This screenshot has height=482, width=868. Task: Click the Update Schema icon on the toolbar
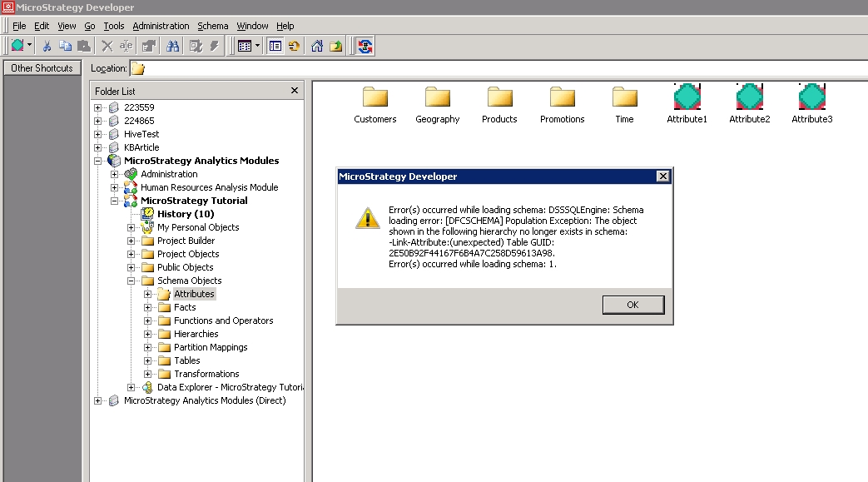pos(365,46)
